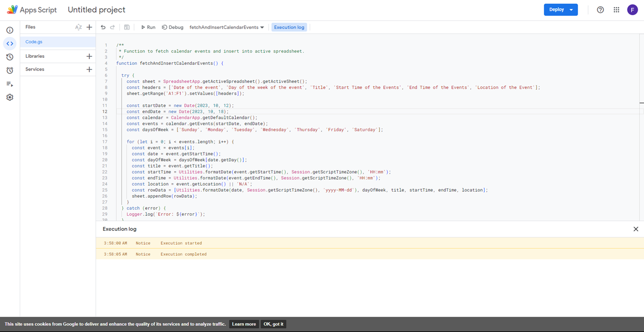Add a new file with plus icon
This screenshot has width=644, height=332.
click(x=89, y=27)
